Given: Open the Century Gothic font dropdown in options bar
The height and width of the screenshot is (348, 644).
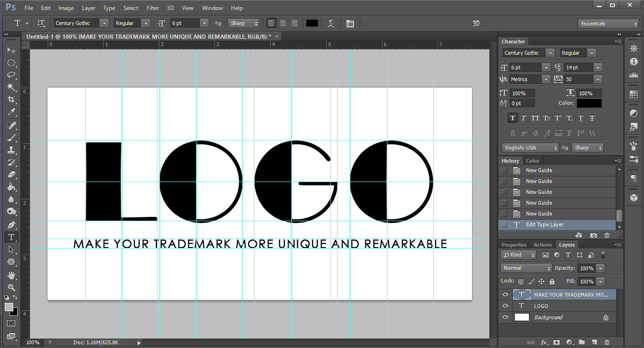Looking at the screenshot, I should click(104, 23).
